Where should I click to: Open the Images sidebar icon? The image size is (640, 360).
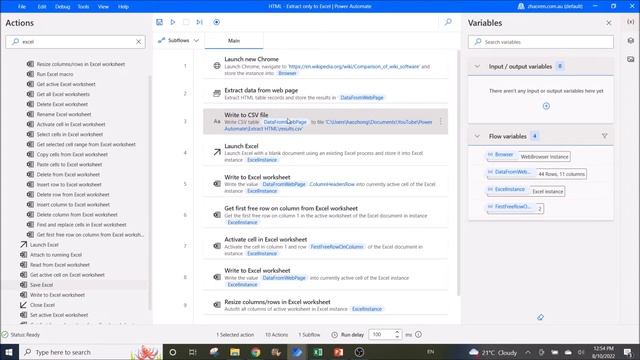pos(631,59)
